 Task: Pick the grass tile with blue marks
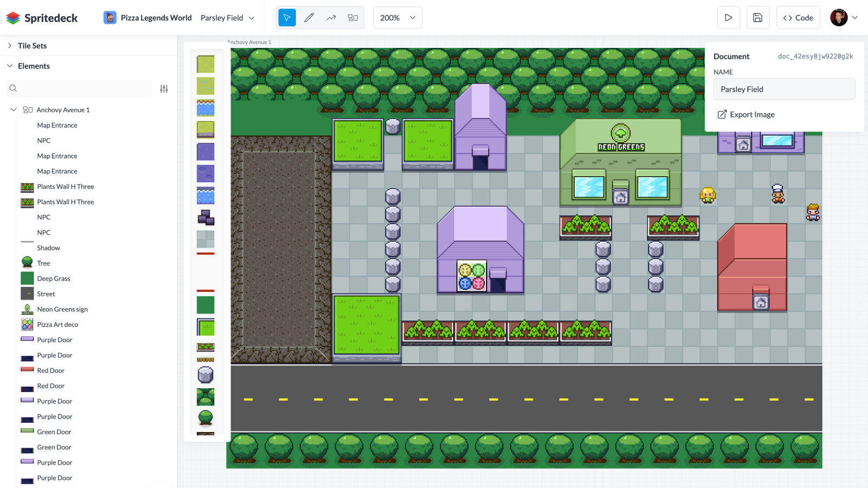click(205, 86)
